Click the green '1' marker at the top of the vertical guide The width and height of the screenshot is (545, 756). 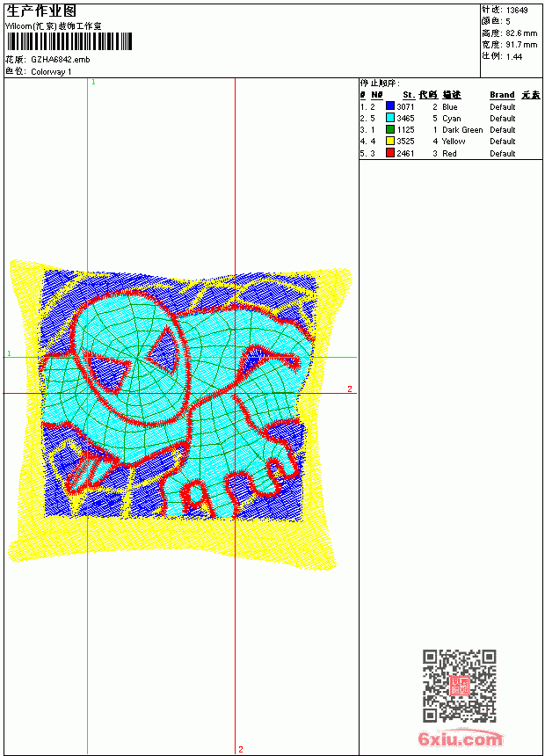click(x=93, y=83)
